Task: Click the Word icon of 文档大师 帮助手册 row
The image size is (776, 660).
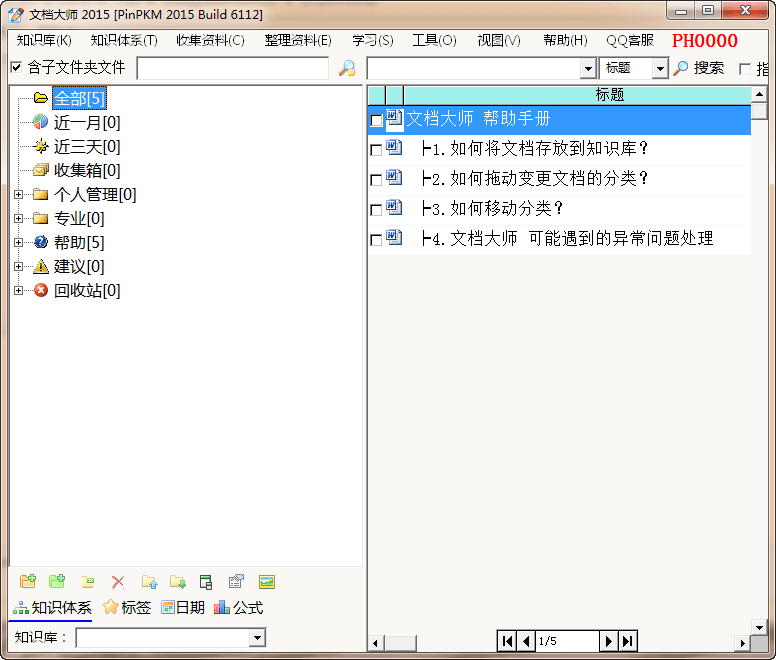Action: [x=394, y=118]
